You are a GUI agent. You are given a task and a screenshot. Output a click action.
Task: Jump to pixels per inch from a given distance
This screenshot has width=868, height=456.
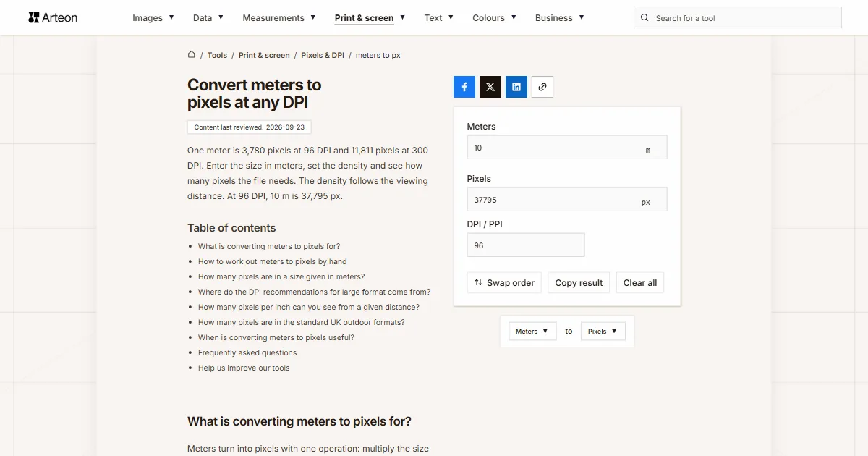point(309,307)
